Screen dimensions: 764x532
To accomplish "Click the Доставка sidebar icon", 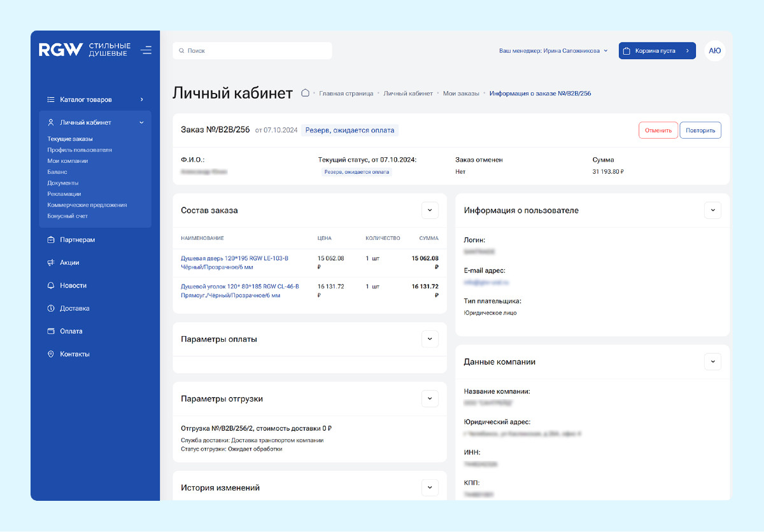I will coord(51,309).
